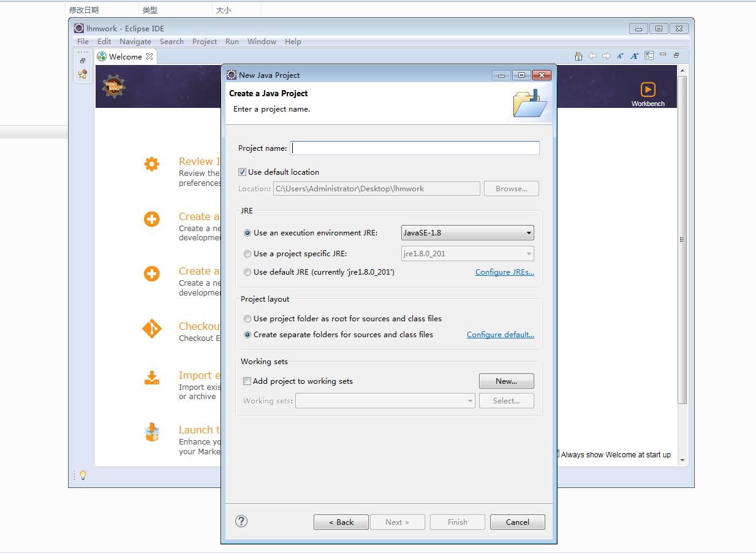Screen dimensions: 756x553
Task: Open the Customize page checklist icon
Action: coord(649,56)
